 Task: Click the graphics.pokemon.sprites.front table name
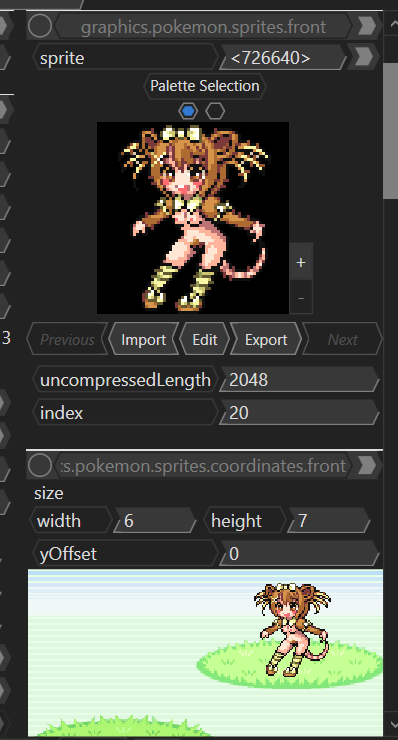[x=203, y=26]
